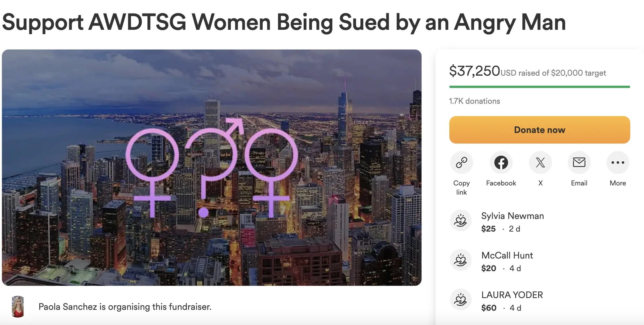This screenshot has width=644, height=325.
Task: Click Sylvia Newman's $25 donation amount
Action: 488,229
